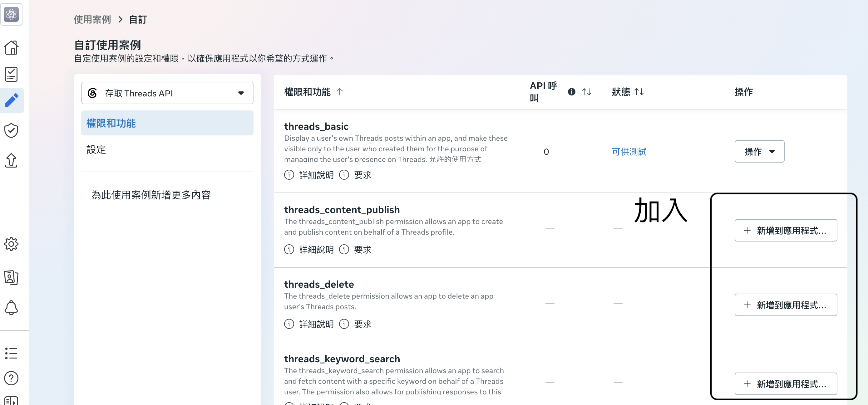The width and height of the screenshot is (868, 405).
Task: Open the shield check review icon
Action: click(11, 130)
